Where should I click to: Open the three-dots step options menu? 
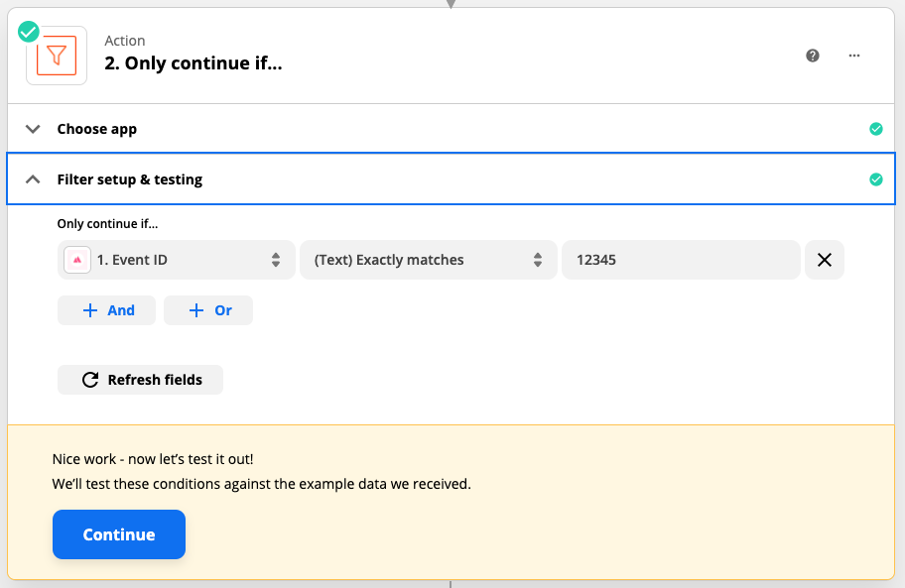click(x=854, y=56)
